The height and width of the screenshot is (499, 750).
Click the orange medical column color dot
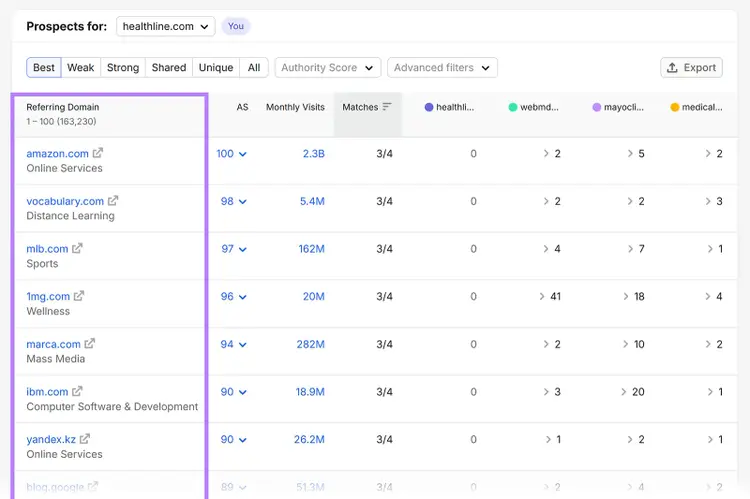(675, 107)
